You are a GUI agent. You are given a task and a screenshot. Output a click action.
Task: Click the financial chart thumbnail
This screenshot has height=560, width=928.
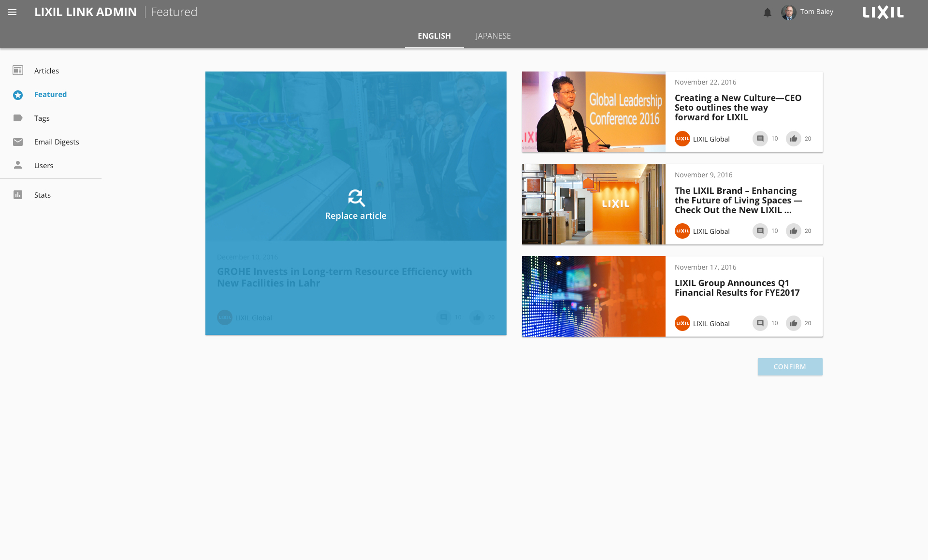[x=594, y=296]
